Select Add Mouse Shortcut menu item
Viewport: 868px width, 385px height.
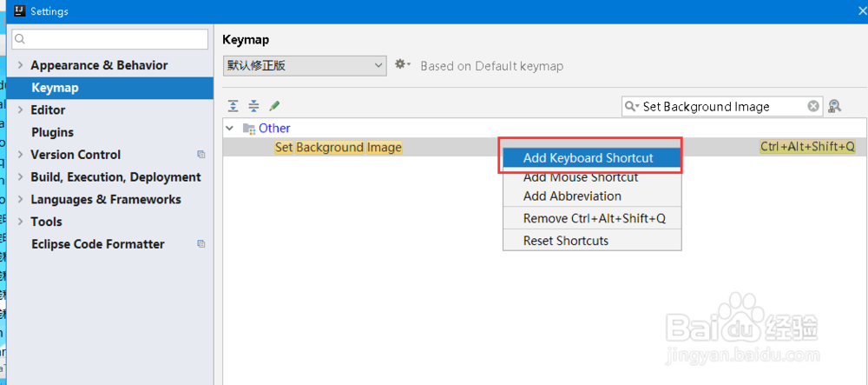coord(580,177)
